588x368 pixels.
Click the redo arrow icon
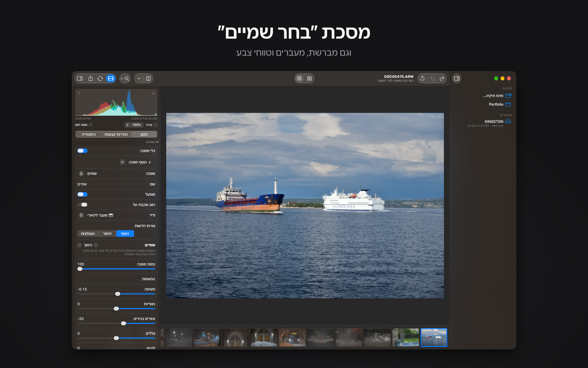point(442,78)
